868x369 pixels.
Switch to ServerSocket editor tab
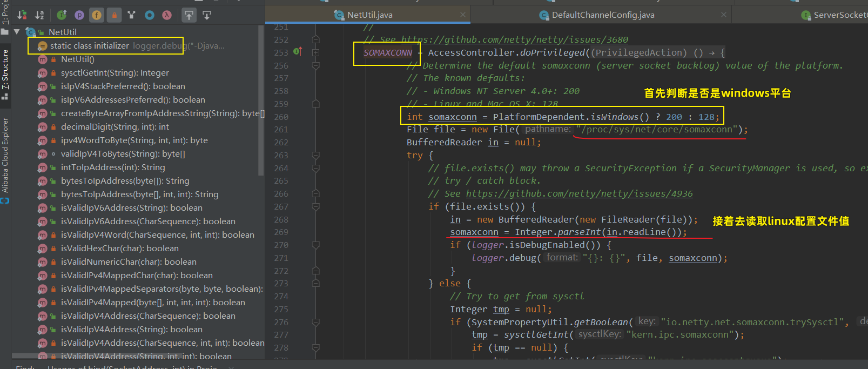pyautogui.click(x=833, y=15)
